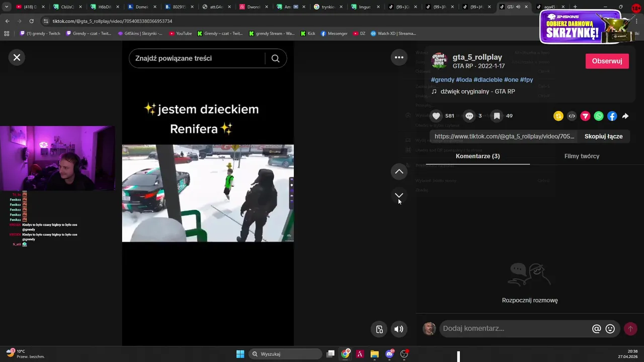Open a new browser tab with plus
The width and height of the screenshot is (644, 362).
575,7
